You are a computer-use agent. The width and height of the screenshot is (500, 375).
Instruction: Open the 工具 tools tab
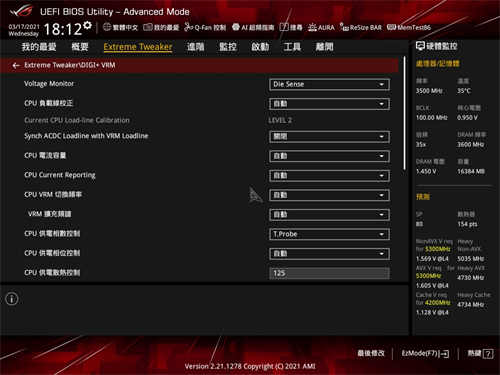[x=292, y=47]
